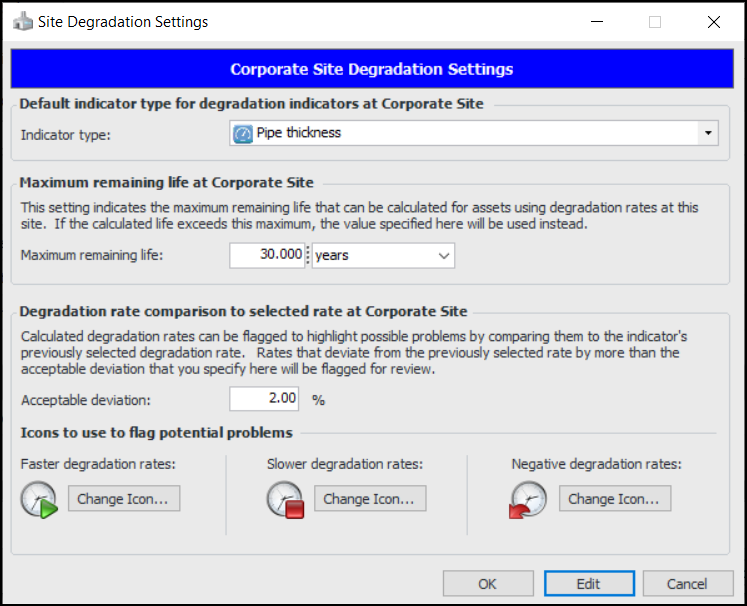747x606 pixels.
Task: Click the Acceptable deviation input field
Action: click(x=264, y=399)
